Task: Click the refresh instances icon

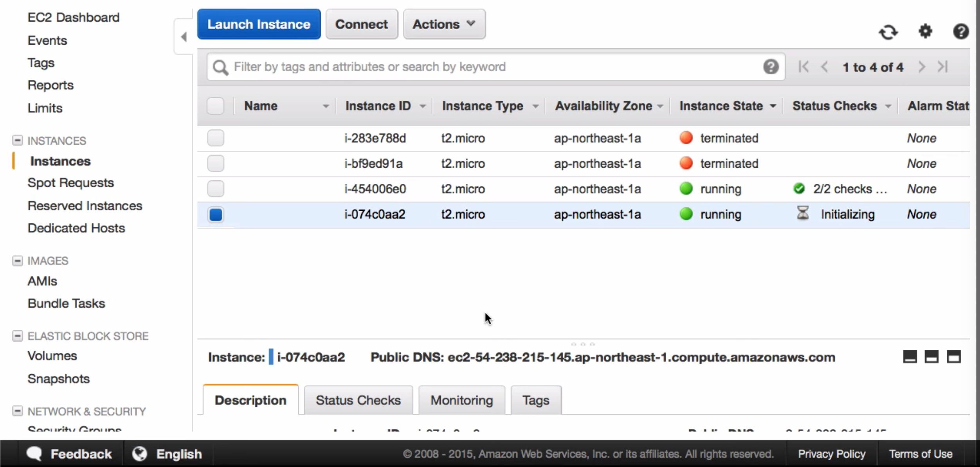Action: point(888,32)
